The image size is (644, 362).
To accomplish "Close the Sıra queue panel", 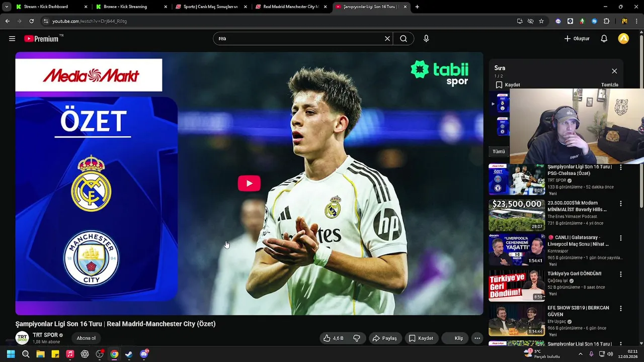I will [614, 71].
